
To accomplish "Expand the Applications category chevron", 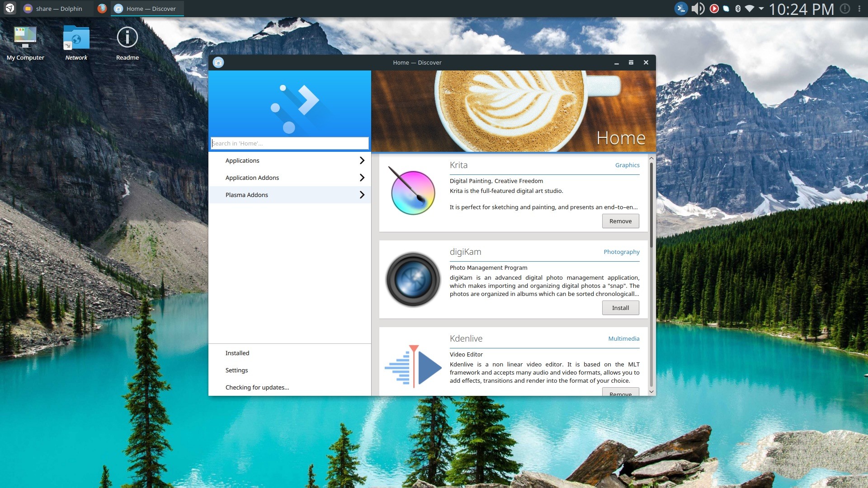I will click(362, 160).
